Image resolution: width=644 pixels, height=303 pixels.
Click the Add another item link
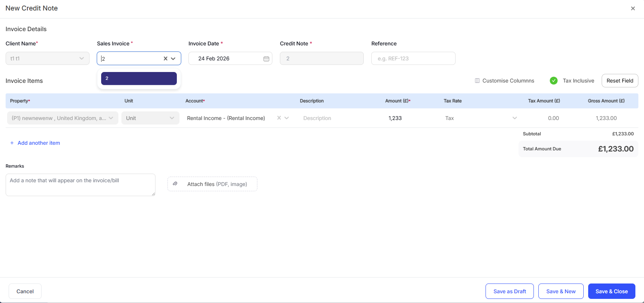(39, 143)
